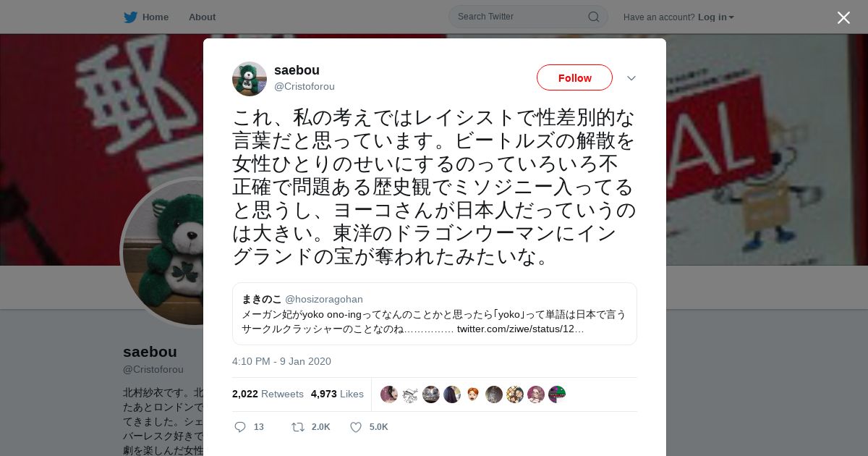Image resolution: width=868 pixels, height=456 pixels.
Task: Click the reply speech bubble icon
Action: (240, 427)
